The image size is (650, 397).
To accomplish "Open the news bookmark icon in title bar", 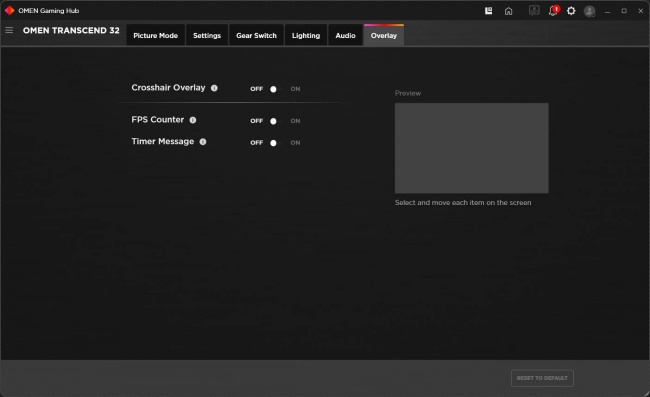I will [489, 11].
